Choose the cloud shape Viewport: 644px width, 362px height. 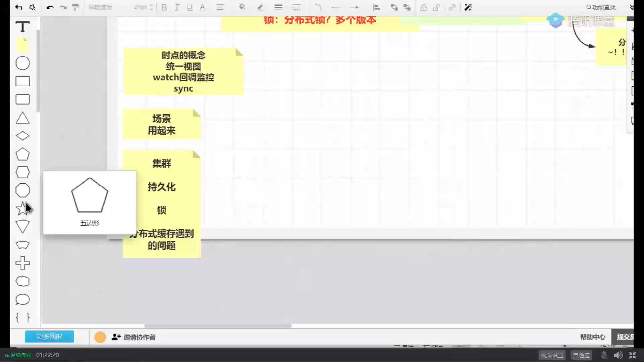coord(22,281)
